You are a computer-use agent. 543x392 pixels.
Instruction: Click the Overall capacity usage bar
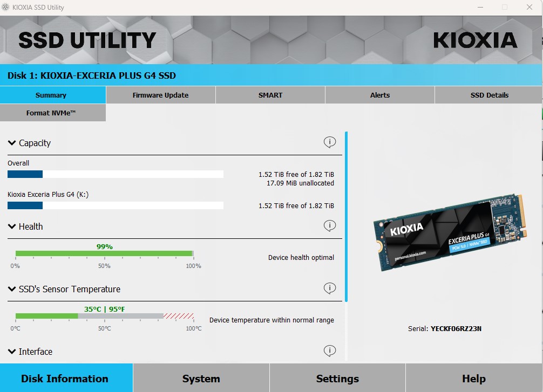point(115,174)
